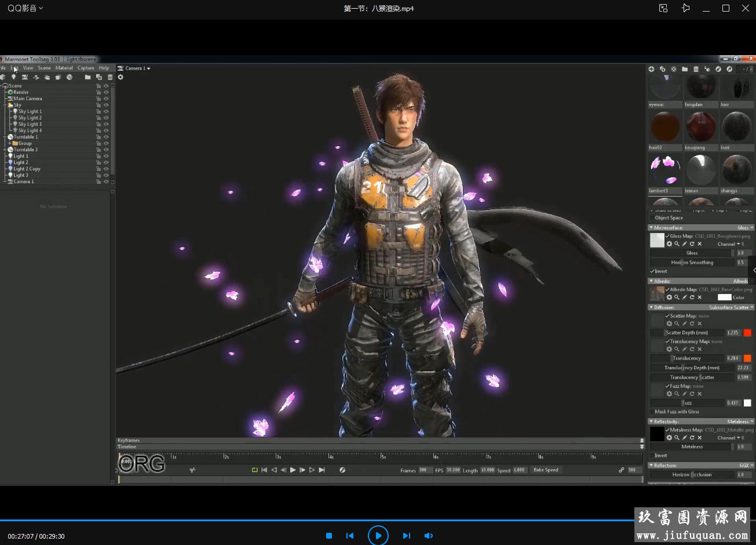Open the Help menu
The height and width of the screenshot is (545, 756).
pyautogui.click(x=104, y=68)
